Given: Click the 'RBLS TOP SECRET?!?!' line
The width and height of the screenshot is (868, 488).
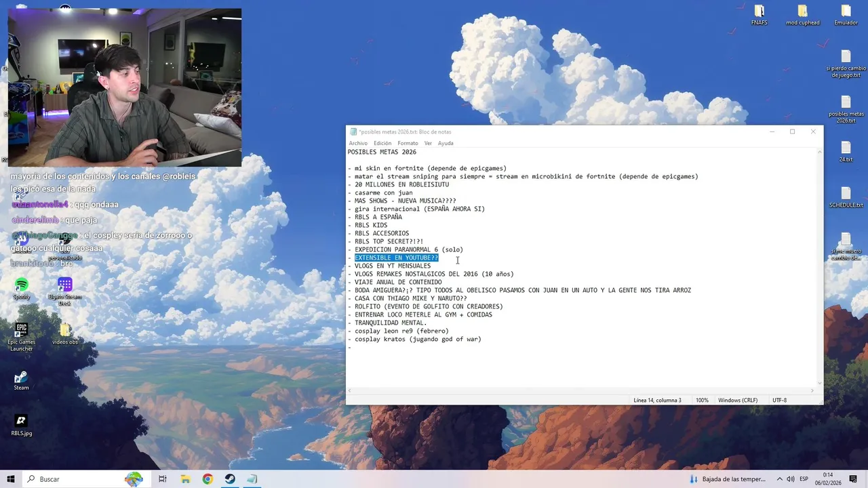Looking at the screenshot, I should click(x=386, y=241).
